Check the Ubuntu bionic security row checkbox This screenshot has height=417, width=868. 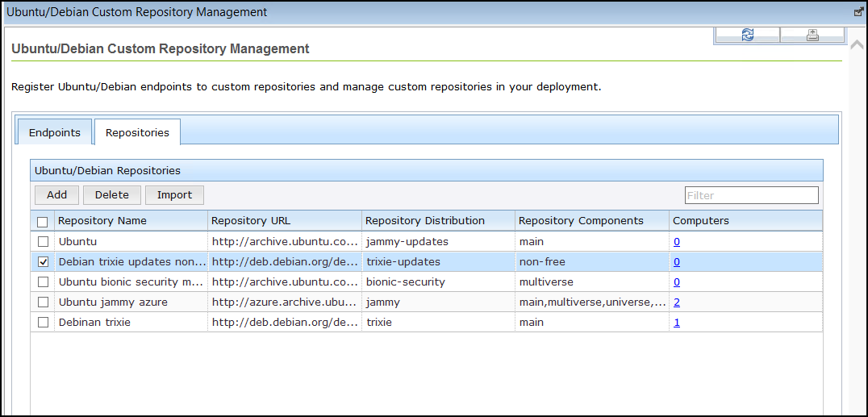pyautogui.click(x=43, y=281)
